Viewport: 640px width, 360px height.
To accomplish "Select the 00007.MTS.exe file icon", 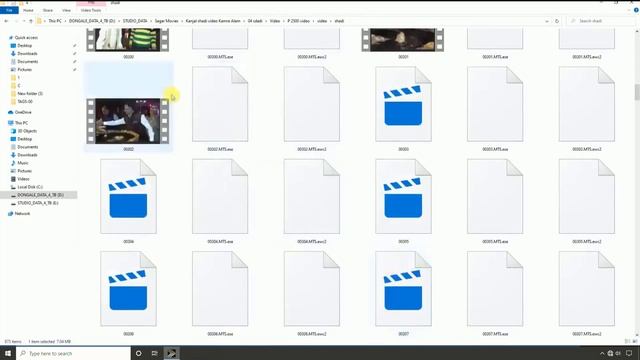I will click(x=495, y=289).
